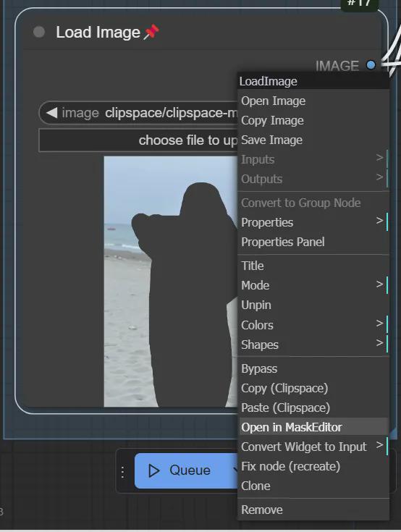The image size is (401, 532).
Task: Click the blue Queue button
Action: click(186, 470)
